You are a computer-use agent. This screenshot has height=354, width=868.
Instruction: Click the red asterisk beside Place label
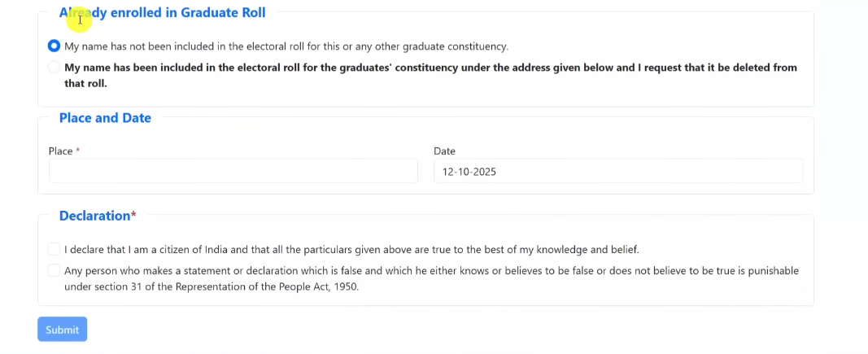pyautogui.click(x=77, y=151)
